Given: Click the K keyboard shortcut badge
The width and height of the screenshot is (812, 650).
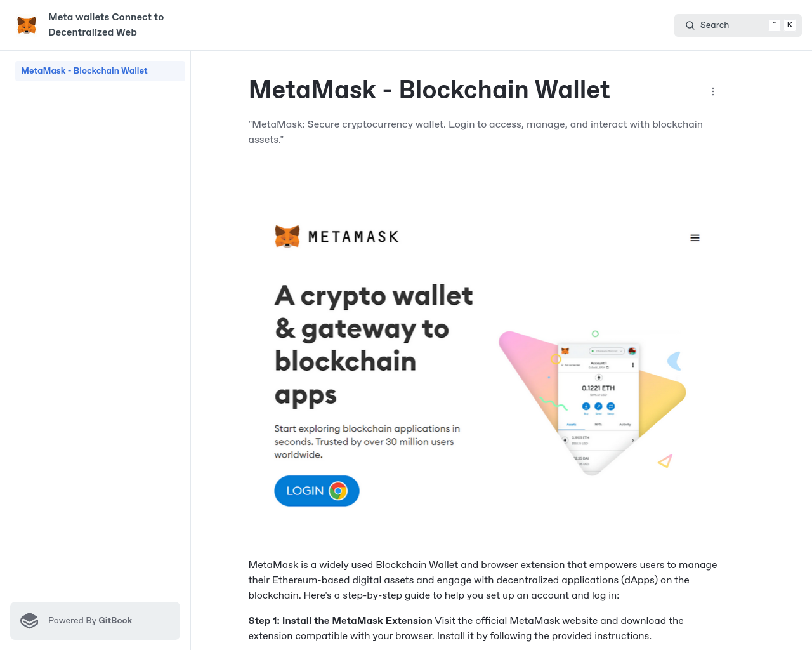Looking at the screenshot, I should 790,25.
